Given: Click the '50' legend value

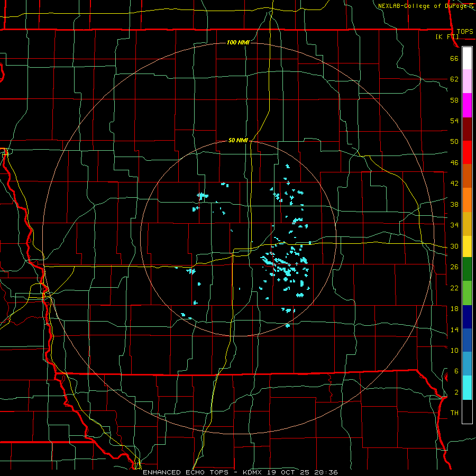Looking at the screenshot, I should [x=454, y=142].
